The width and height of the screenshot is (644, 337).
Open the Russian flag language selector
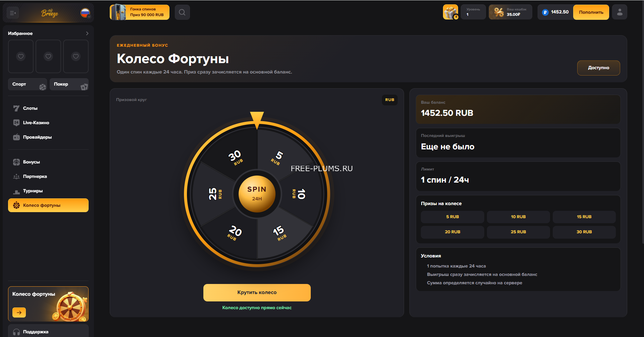[x=85, y=13]
